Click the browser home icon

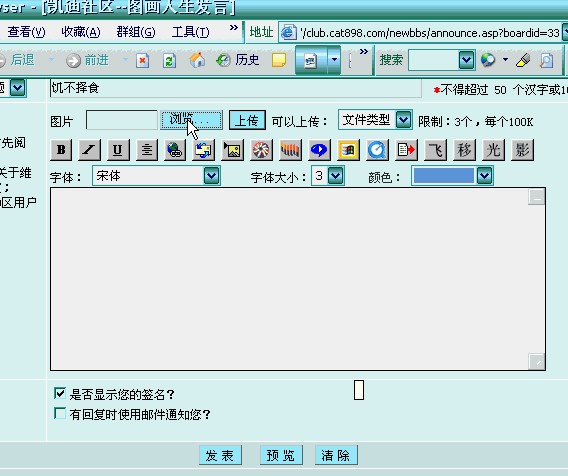[197, 60]
